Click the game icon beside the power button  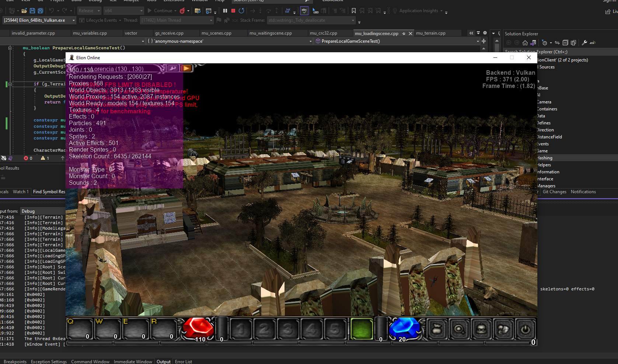503,329
